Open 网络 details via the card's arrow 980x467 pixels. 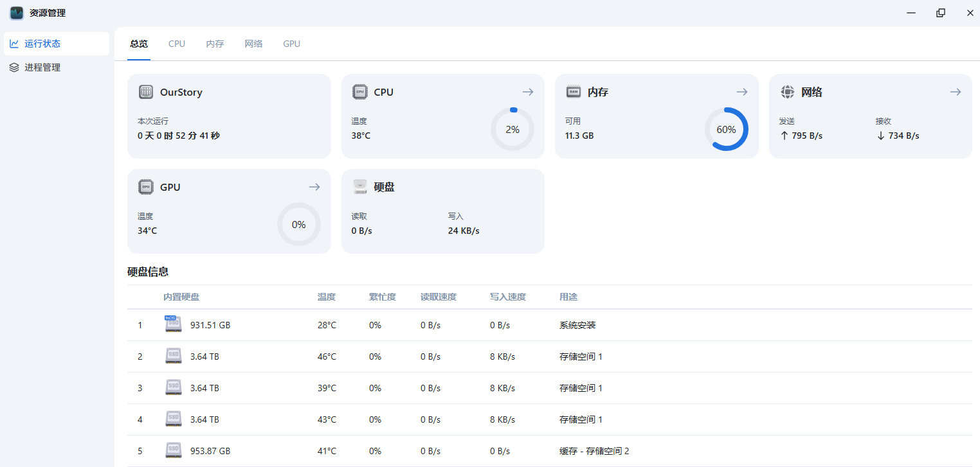955,92
